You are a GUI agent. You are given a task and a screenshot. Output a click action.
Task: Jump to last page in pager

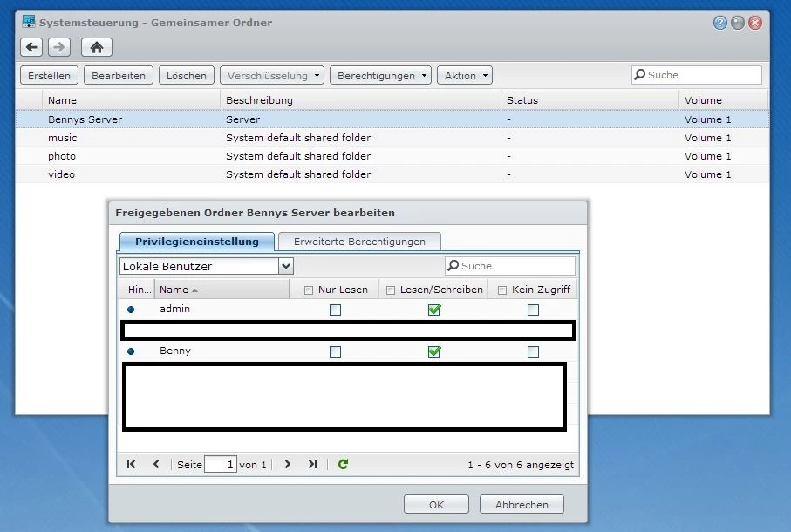tap(313, 464)
